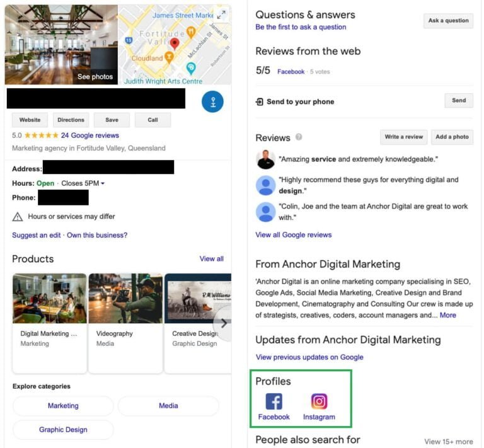Image resolution: width=484 pixels, height=448 pixels.
Task: Open the Digital Marketing product card
Action: click(x=49, y=323)
